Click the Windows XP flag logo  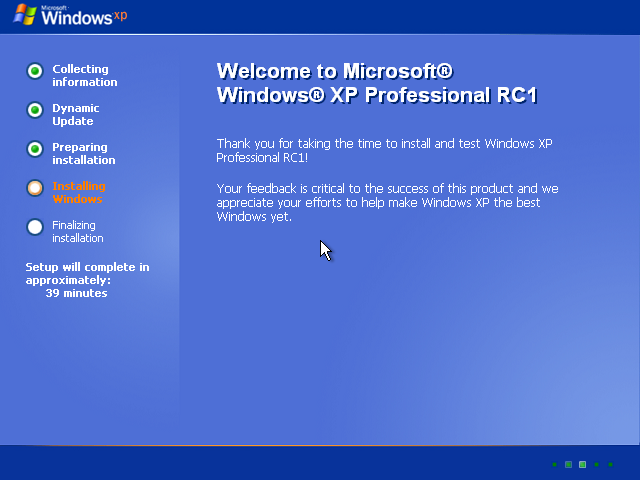point(25,15)
